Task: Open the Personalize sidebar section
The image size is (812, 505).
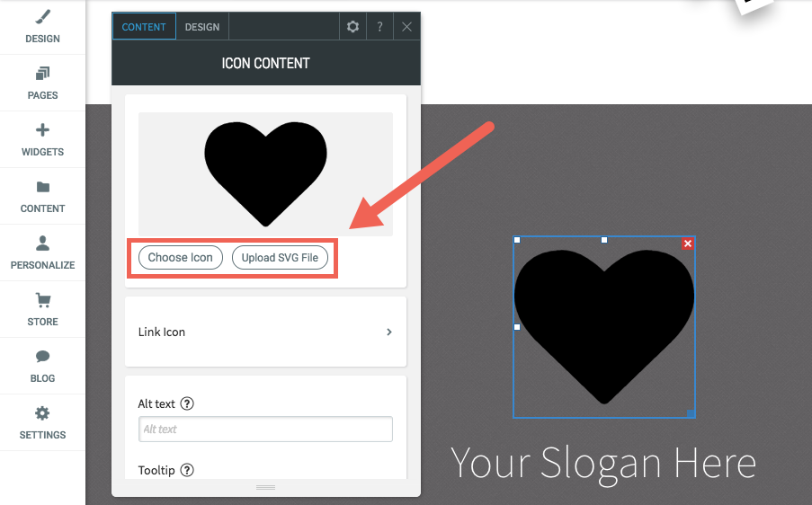Action: pyautogui.click(x=42, y=253)
